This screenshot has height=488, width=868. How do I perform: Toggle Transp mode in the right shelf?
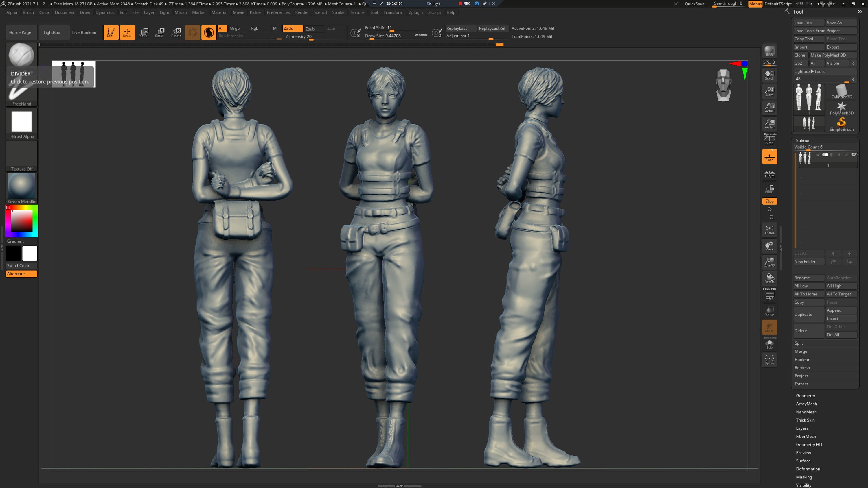click(x=770, y=310)
